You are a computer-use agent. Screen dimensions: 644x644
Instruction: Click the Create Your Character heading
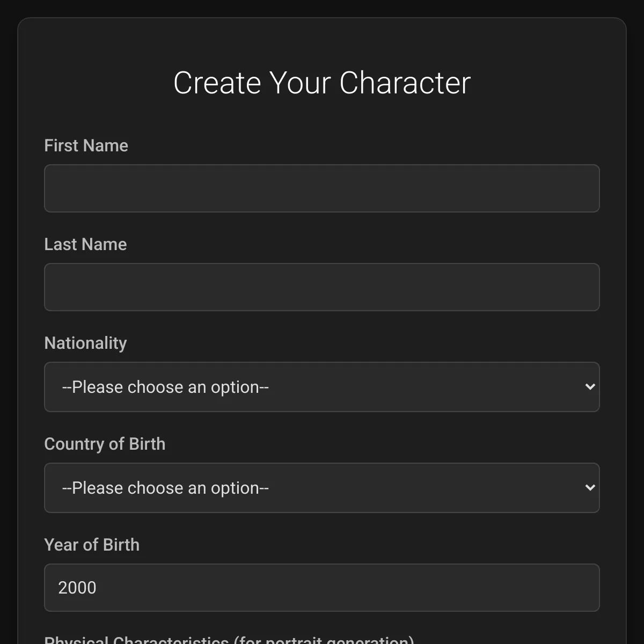pyautogui.click(x=322, y=83)
